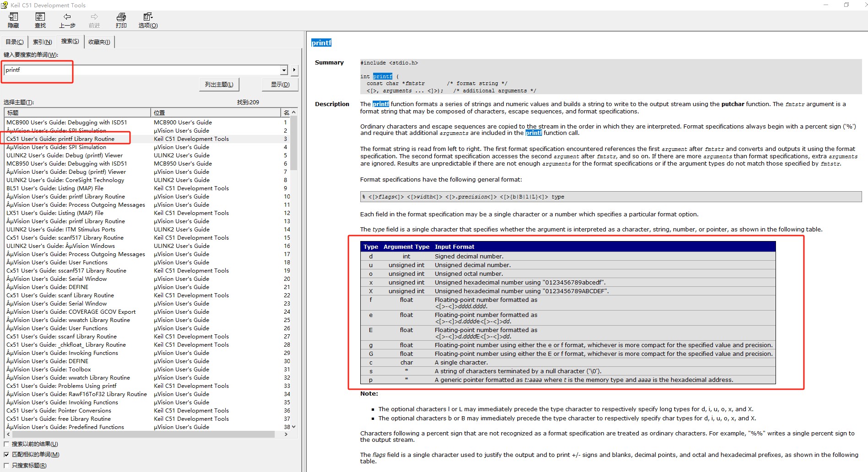Go back with the 上一步 arrow icon

point(67,17)
